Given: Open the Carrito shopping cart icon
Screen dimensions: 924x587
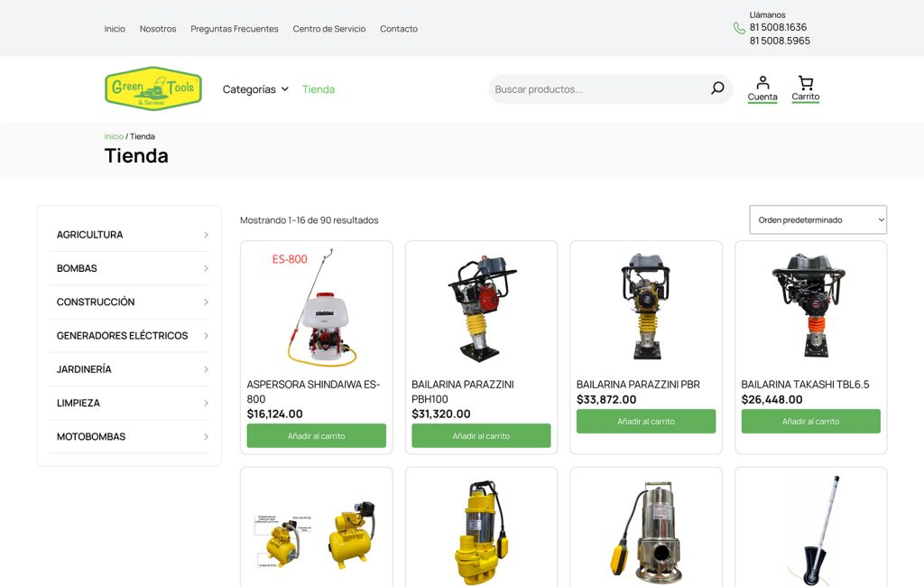Looking at the screenshot, I should pos(804,85).
